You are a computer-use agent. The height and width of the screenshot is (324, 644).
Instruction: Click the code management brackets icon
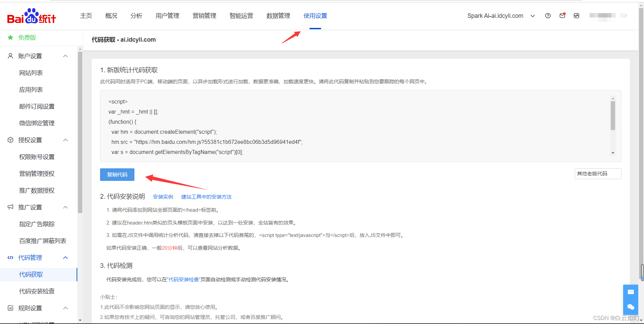(x=10, y=258)
